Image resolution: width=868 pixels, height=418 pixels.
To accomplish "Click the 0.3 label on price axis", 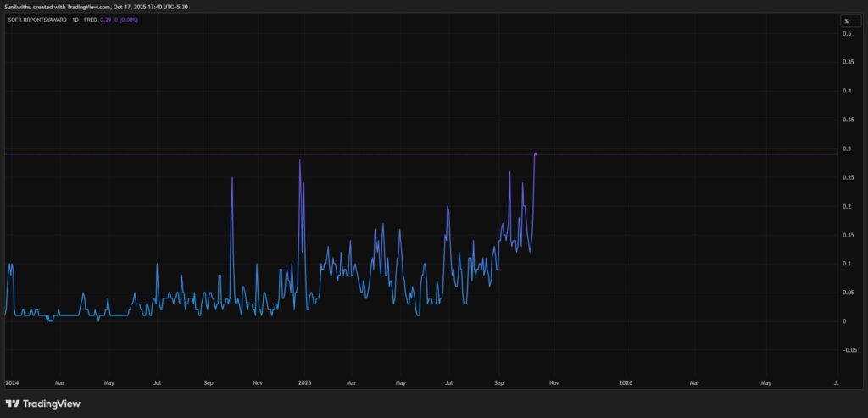I will [x=846, y=148].
